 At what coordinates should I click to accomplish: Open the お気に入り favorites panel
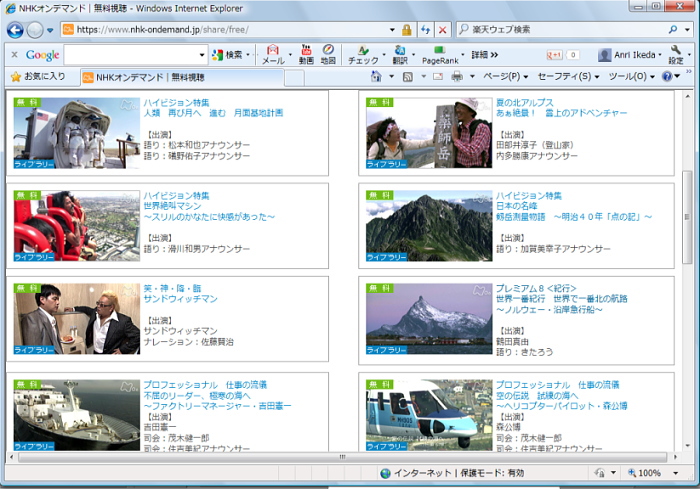coord(38,77)
